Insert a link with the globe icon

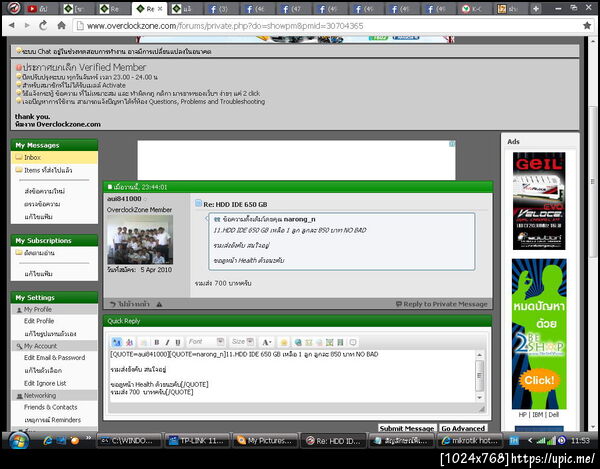[298, 342]
